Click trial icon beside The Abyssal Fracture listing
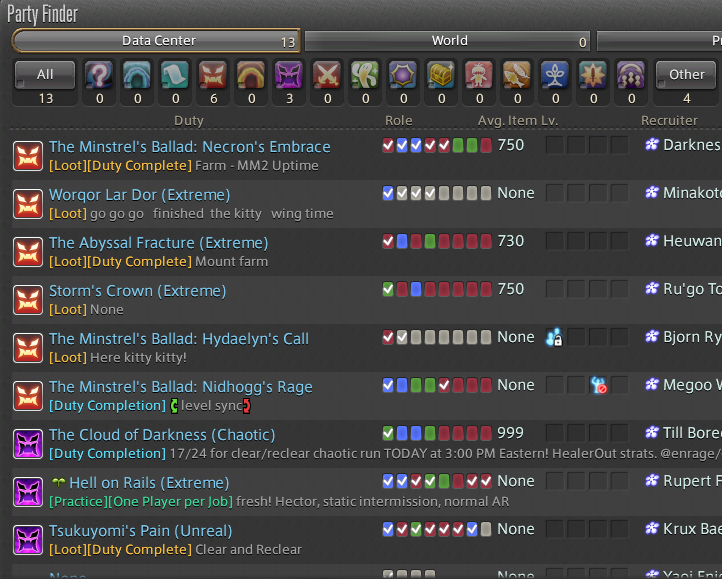 pyautogui.click(x=28, y=252)
